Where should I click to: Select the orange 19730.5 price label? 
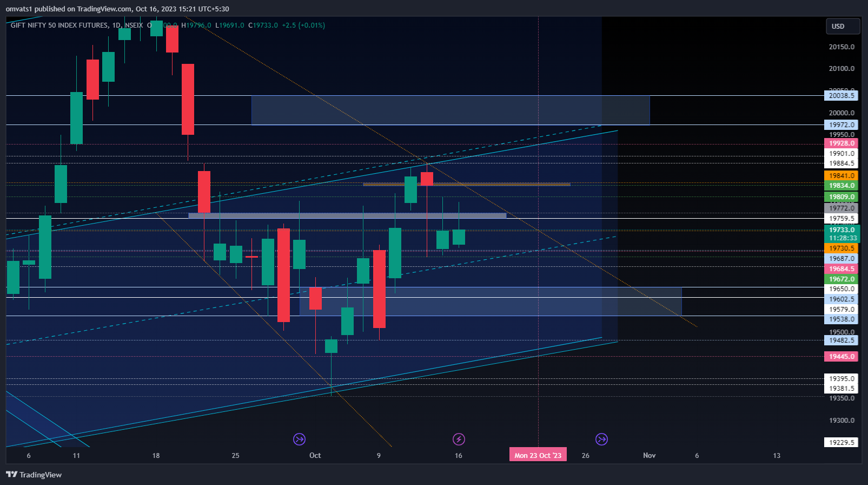point(842,248)
